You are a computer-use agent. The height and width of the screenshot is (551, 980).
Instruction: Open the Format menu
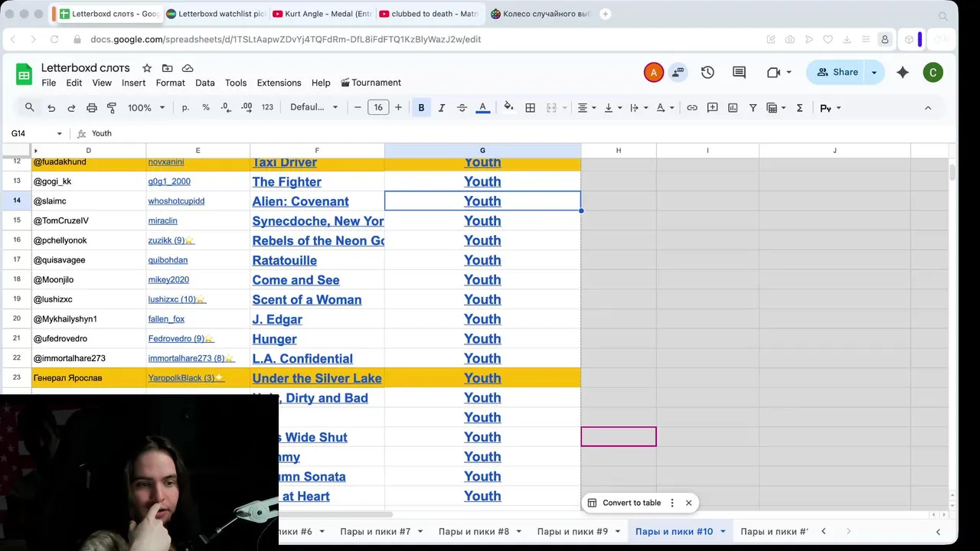(170, 83)
